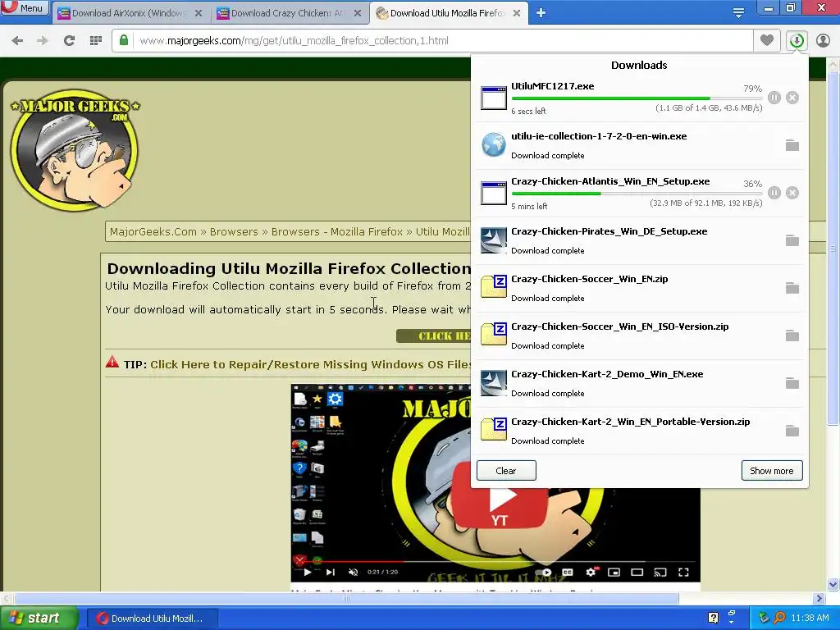Switch video to theater mode
This screenshot has height=630, width=840.
click(637, 572)
